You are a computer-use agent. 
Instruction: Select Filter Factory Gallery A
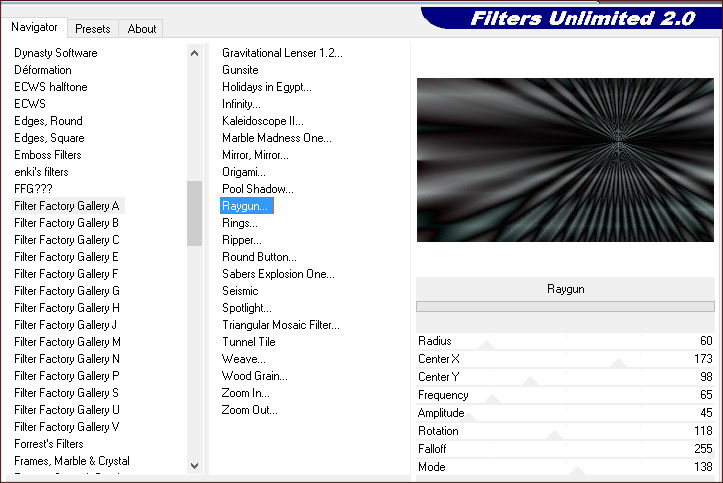click(67, 206)
